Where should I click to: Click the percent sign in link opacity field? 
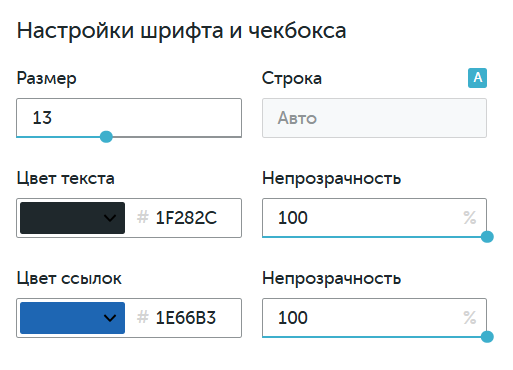click(x=470, y=318)
